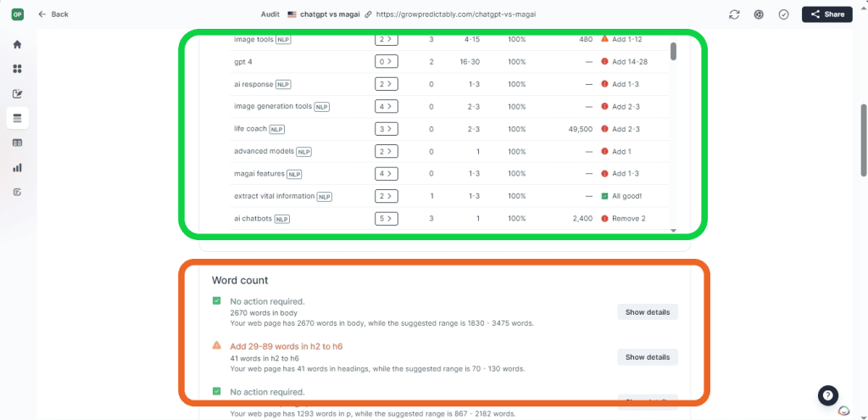Click the term 'image generation tools'
This screenshot has width=868, height=420.
pos(273,106)
